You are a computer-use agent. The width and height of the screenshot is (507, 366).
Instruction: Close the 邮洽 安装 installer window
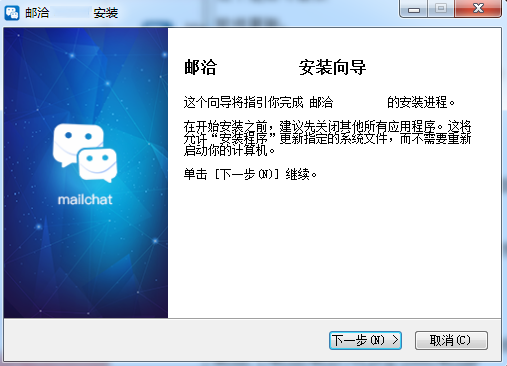coord(478,9)
